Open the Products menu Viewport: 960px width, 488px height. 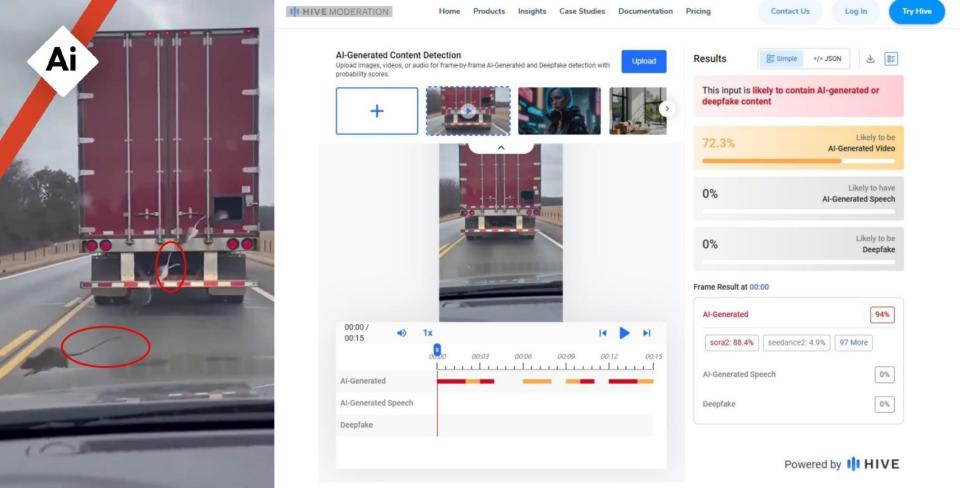[x=489, y=11]
